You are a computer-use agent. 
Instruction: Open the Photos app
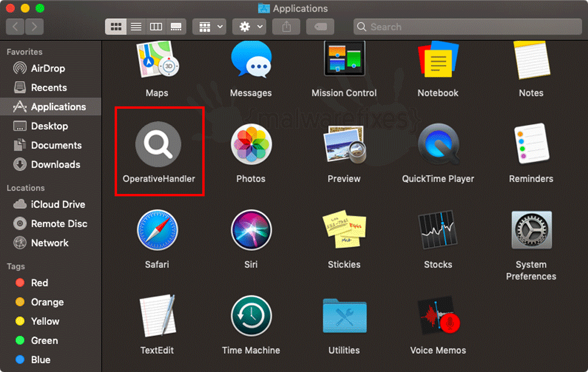(251, 144)
